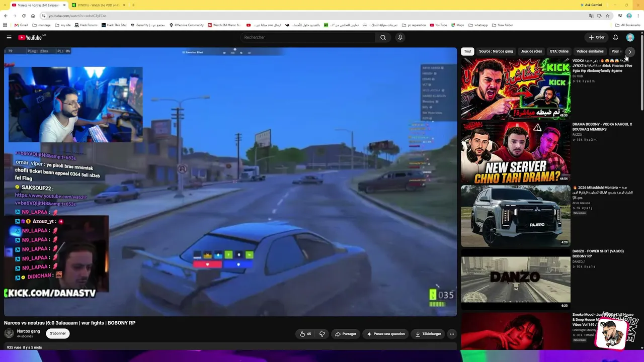The width and height of the screenshot is (644, 362).
Task: Open the DANZO video thumbnail
Action: (x=516, y=280)
